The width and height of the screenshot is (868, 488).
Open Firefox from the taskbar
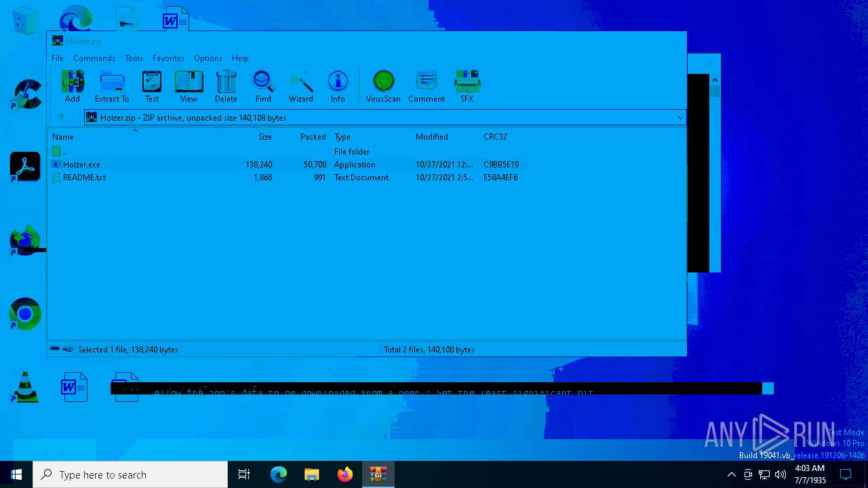tap(345, 474)
